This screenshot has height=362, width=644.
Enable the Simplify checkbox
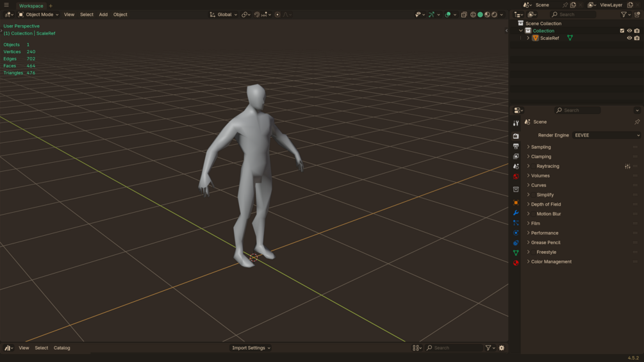tap(534, 195)
